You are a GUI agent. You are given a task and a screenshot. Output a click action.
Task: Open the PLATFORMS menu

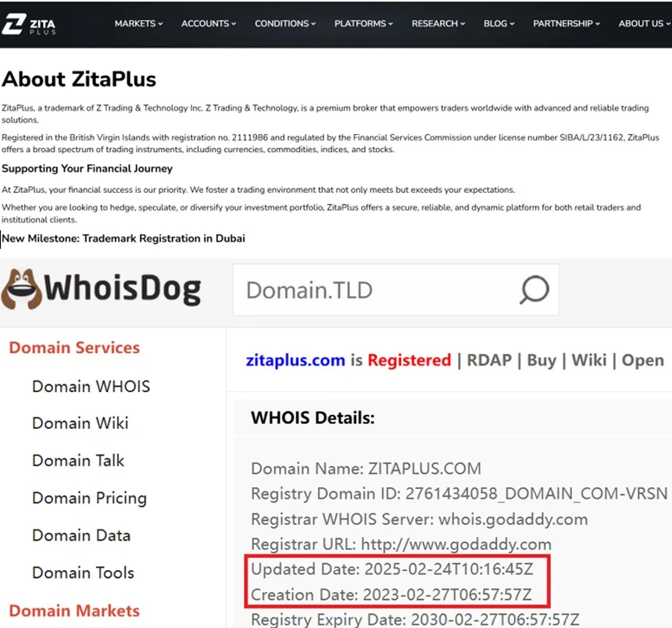click(x=363, y=23)
